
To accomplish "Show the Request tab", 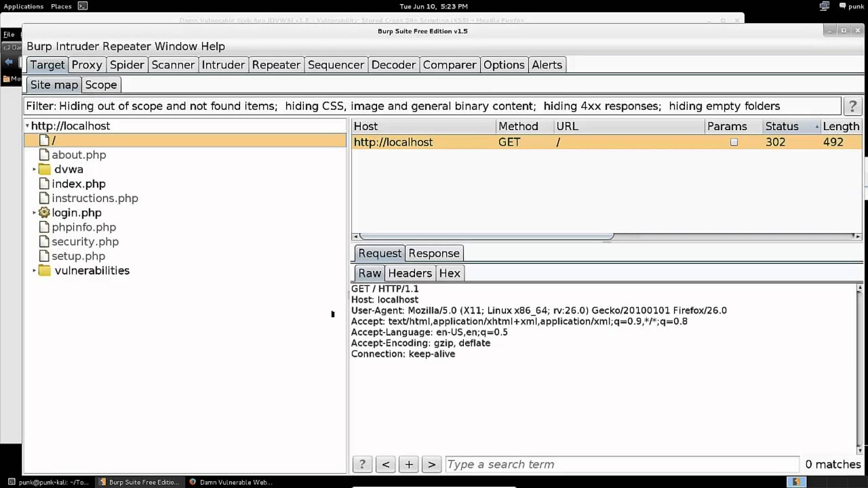I will click(380, 253).
